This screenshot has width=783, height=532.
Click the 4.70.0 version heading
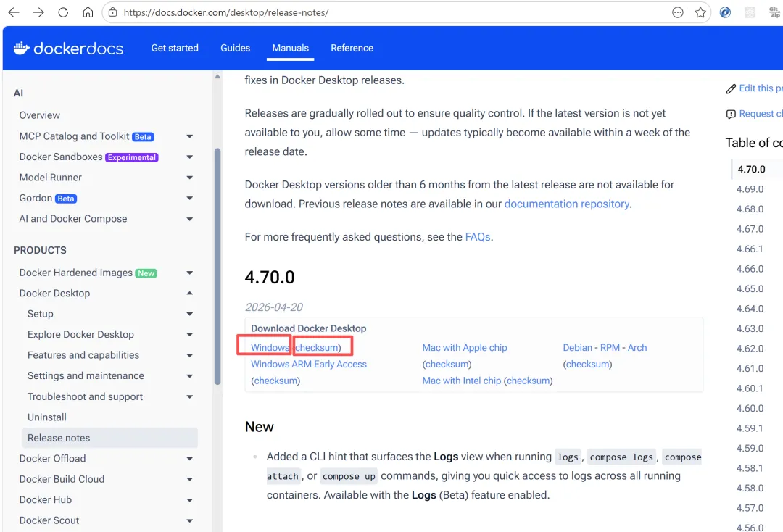(270, 277)
